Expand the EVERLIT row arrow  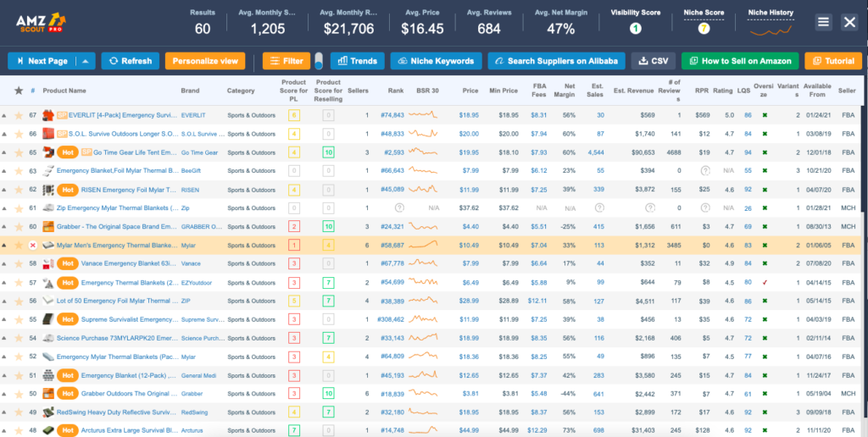(4, 115)
